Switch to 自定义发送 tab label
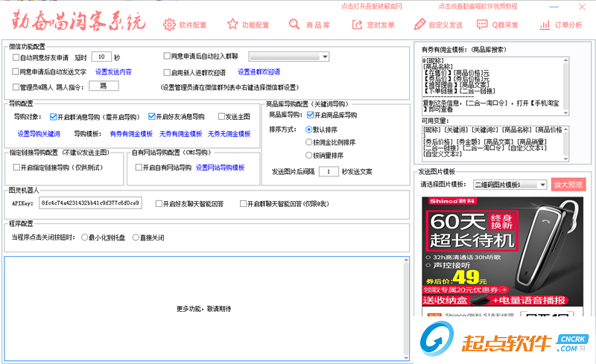This screenshot has height=364, width=596. (x=446, y=25)
